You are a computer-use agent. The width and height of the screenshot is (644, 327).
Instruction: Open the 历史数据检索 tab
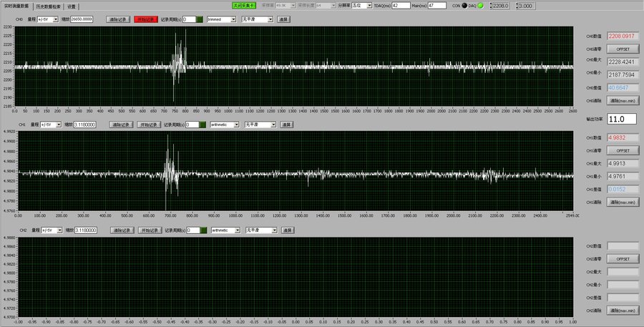pos(48,6)
